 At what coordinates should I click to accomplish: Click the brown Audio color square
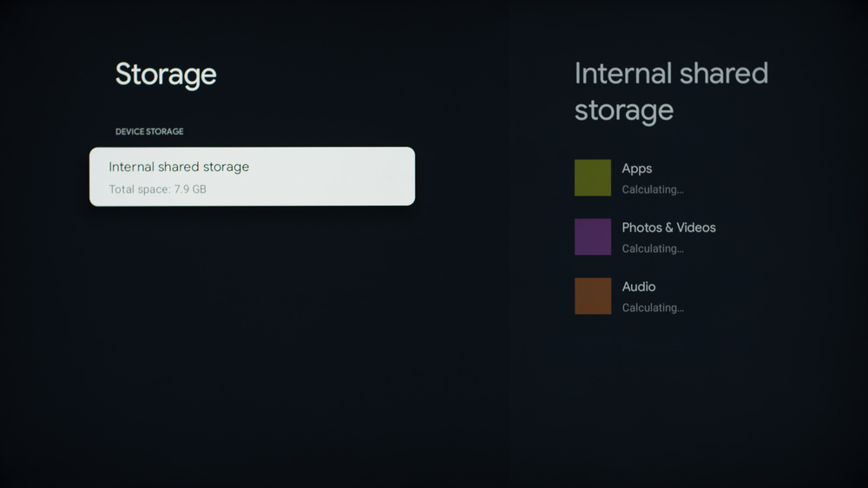point(593,296)
